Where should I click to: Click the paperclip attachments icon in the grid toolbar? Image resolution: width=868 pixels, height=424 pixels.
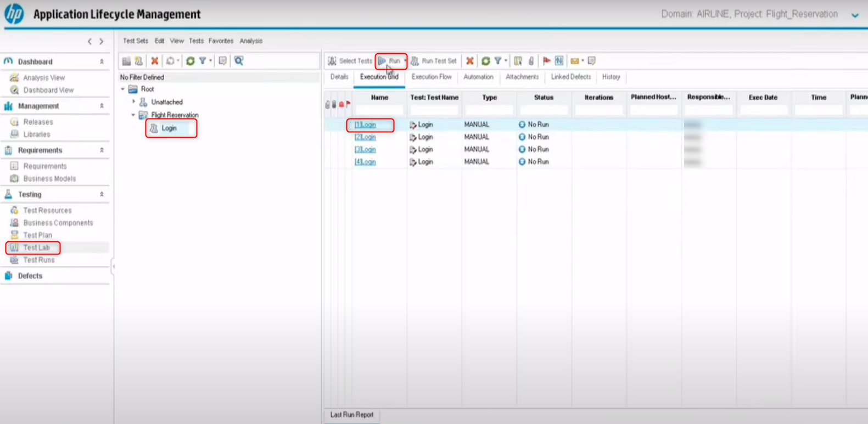tap(531, 61)
